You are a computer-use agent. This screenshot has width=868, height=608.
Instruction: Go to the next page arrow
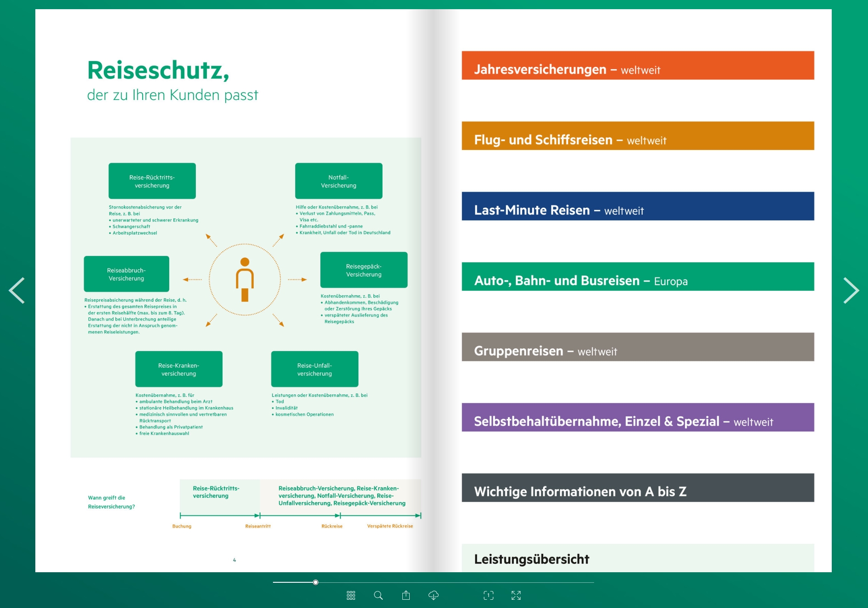click(851, 290)
